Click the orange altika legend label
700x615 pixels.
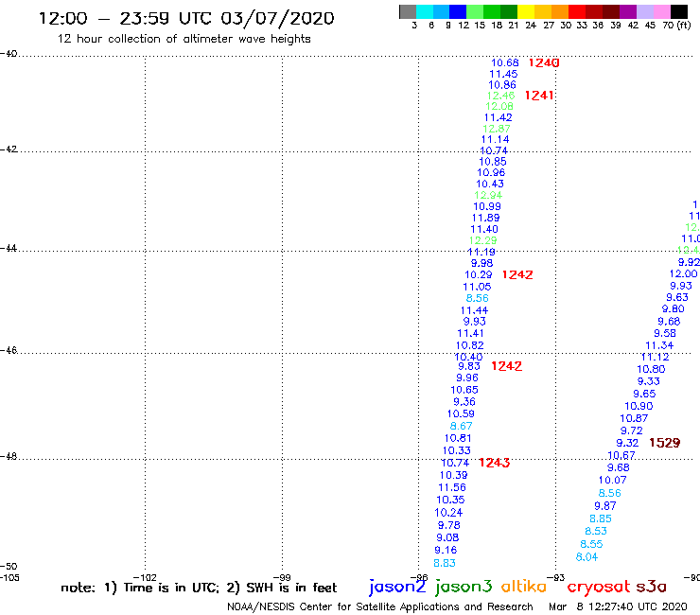tap(523, 587)
